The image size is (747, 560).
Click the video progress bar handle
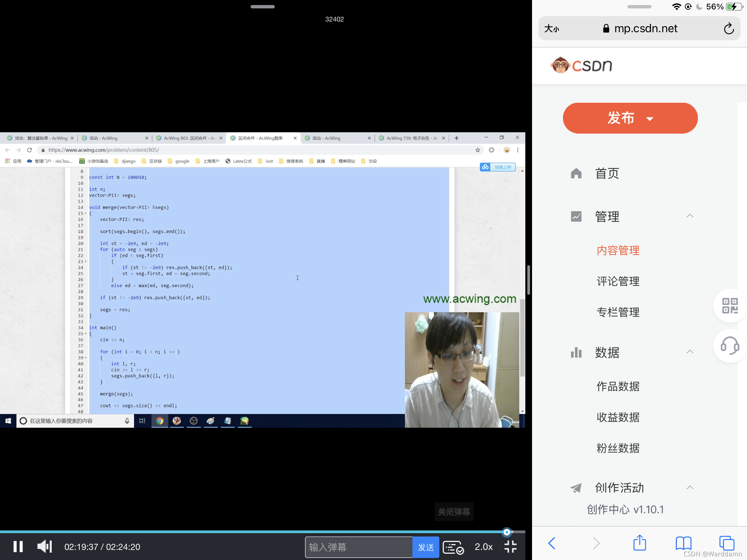507,532
